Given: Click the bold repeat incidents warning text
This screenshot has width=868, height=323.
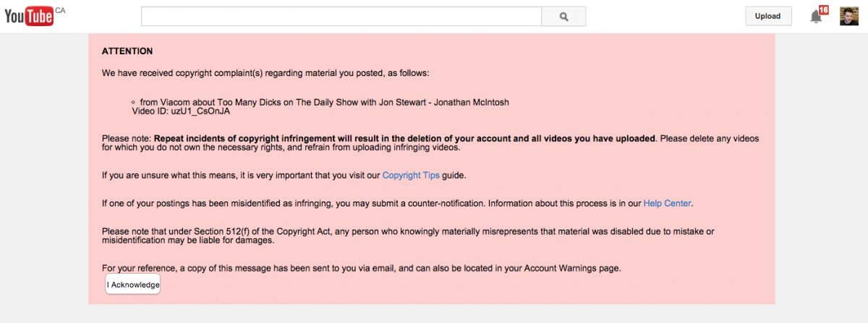Looking at the screenshot, I should pos(405,138).
